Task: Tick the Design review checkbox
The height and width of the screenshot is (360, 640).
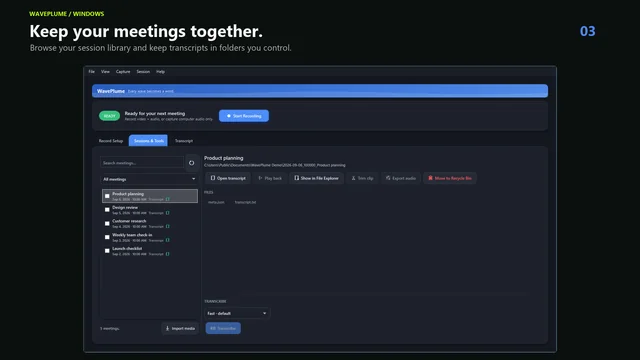Action: click(x=107, y=210)
